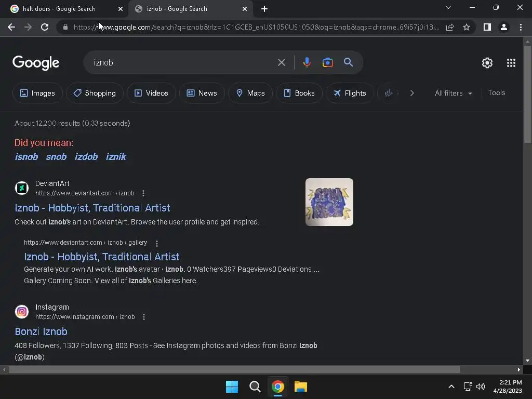Open a new browser tab

click(x=264, y=9)
